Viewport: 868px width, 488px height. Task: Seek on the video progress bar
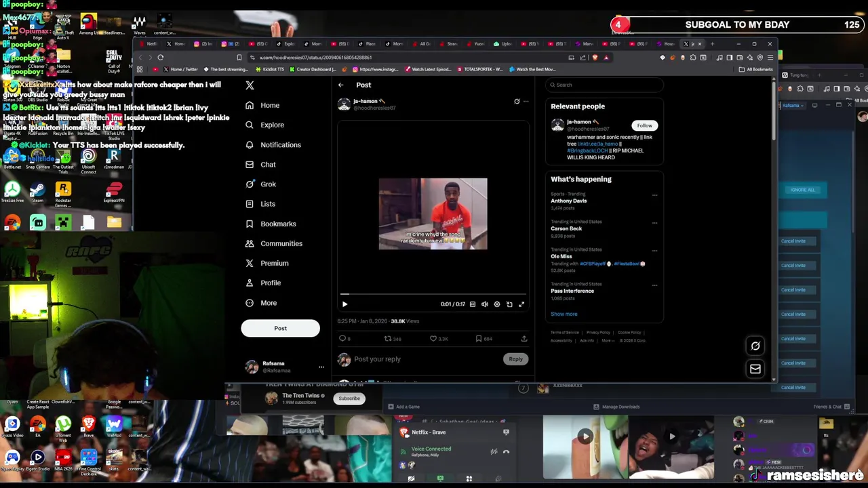coord(433,295)
